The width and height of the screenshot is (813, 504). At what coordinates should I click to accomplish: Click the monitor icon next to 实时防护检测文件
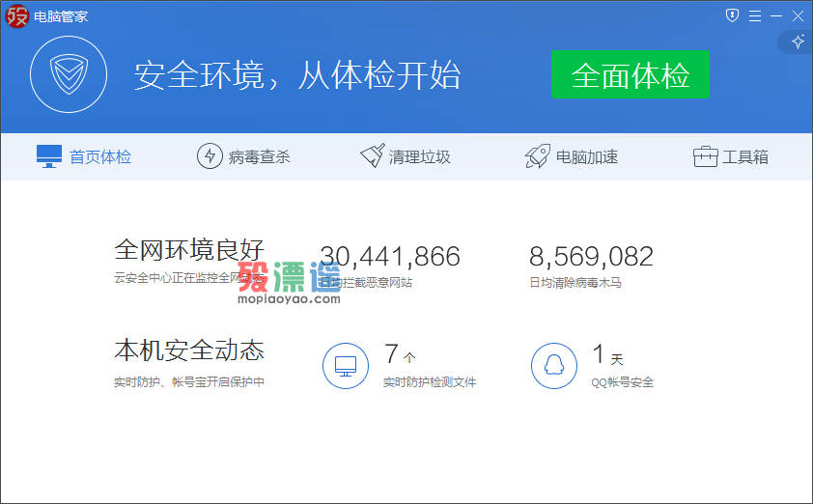point(346,366)
